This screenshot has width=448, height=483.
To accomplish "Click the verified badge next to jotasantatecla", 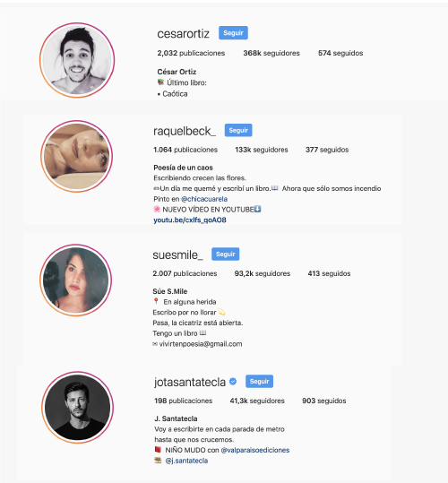I will (x=233, y=382).
